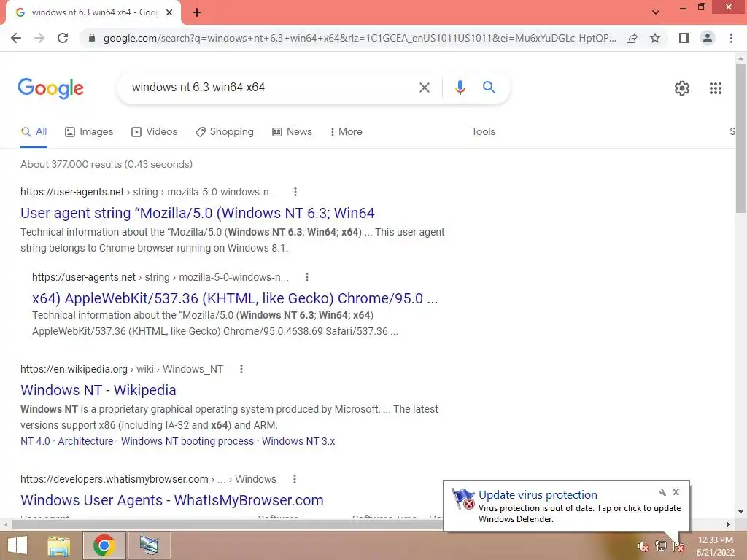
Task: Open File Explorer from taskbar
Action: pyautogui.click(x=59, y=545)
